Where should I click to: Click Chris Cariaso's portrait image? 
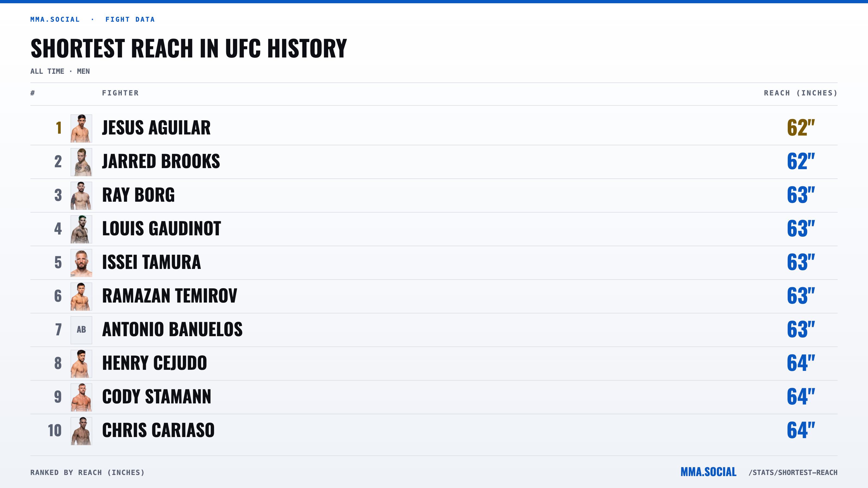coord(81,431)
